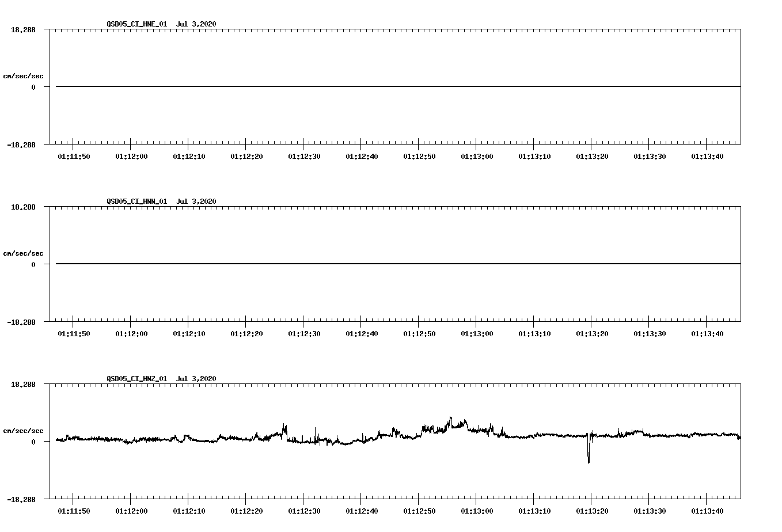Click 01:13:30 time label under HNE plot
The height and width of the screenshot is (532, 782).
point(650,157)
